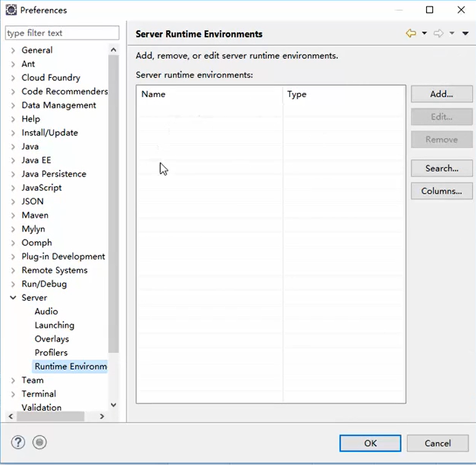Select Run/Debug in the tree
Image resolution: width=476 pixels, height=465 pixels.
[44, 284]
